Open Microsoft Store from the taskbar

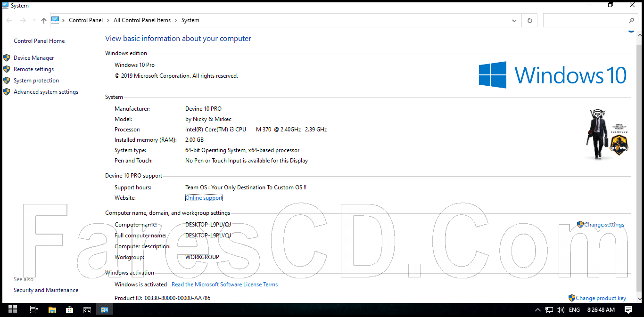[70, 309]
